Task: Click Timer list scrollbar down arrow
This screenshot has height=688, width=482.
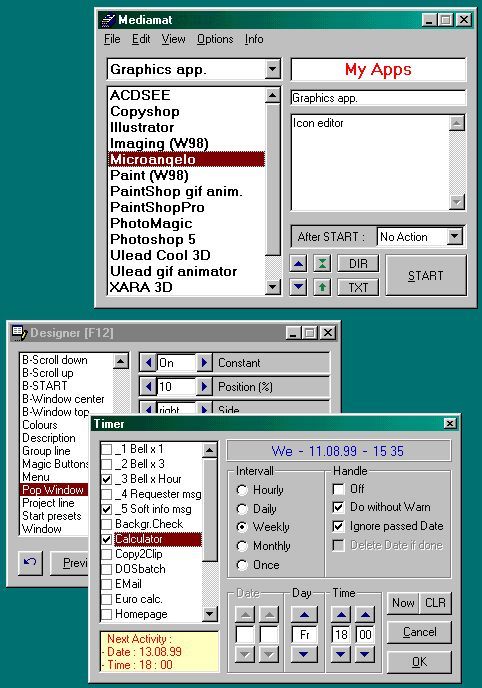Action: tap(210, 614)
